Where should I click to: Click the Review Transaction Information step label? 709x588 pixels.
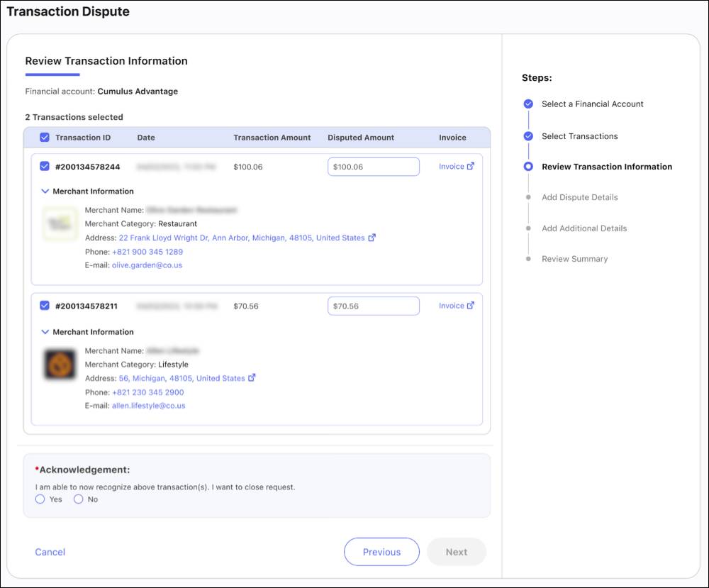point(607,167)
